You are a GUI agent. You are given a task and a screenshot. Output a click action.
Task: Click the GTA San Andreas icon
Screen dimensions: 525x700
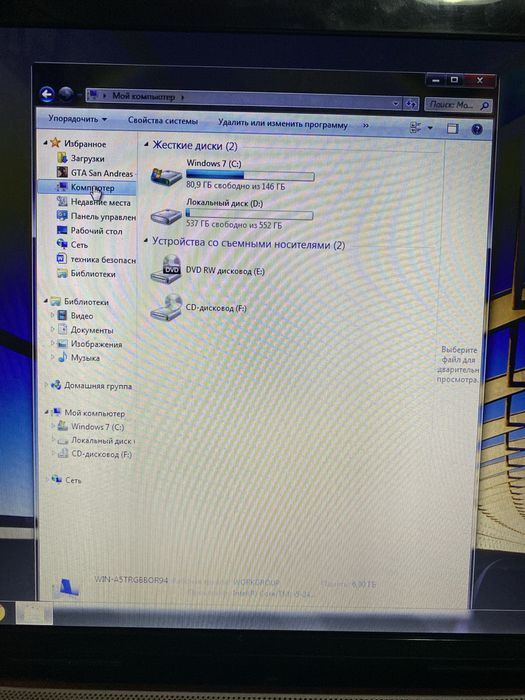[x=62, y=172]
